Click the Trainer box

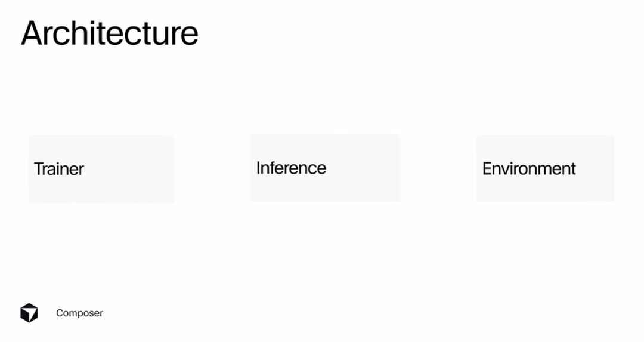(x=101, y=169)
